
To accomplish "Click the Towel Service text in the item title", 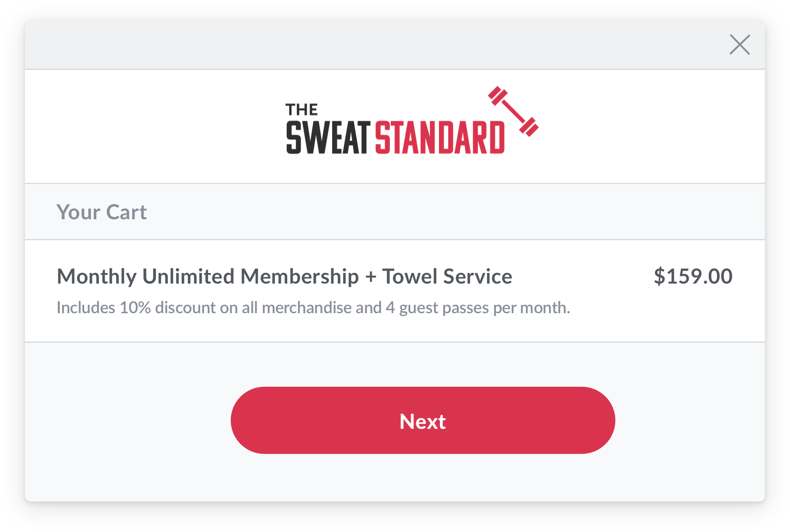I will pos(447,277).
